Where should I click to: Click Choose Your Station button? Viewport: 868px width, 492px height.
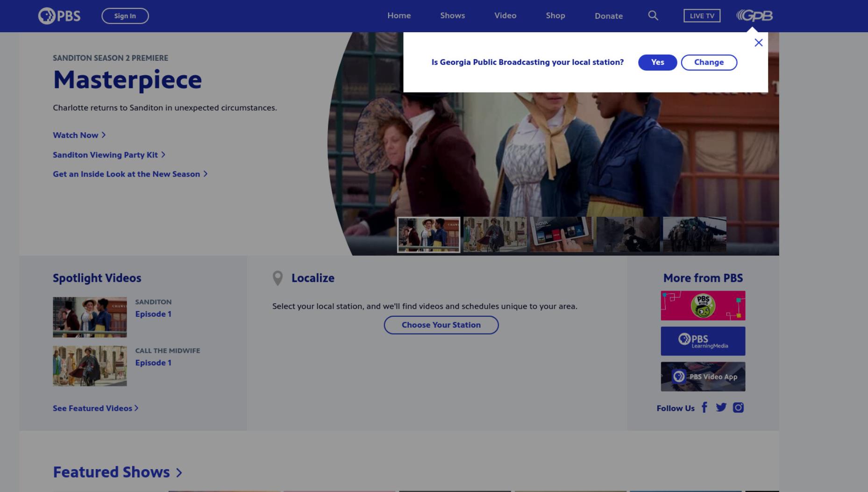pyautogui.click(x=441, y=325)
